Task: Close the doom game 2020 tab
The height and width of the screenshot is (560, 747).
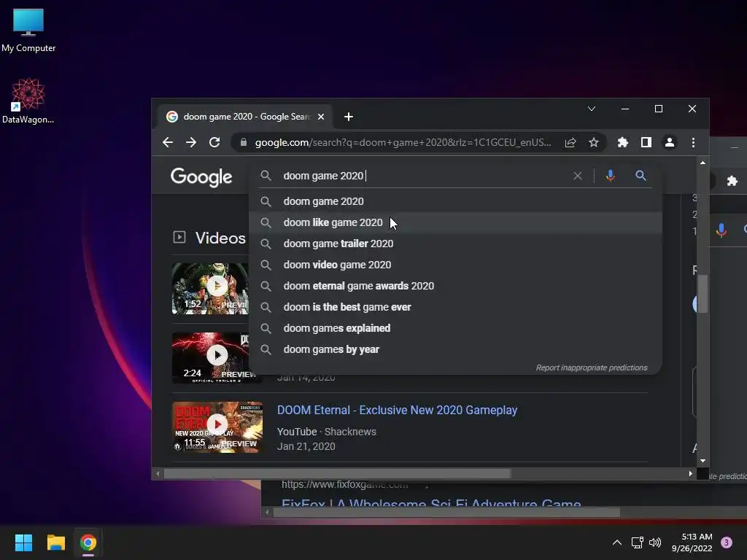Action: [321, 117]
